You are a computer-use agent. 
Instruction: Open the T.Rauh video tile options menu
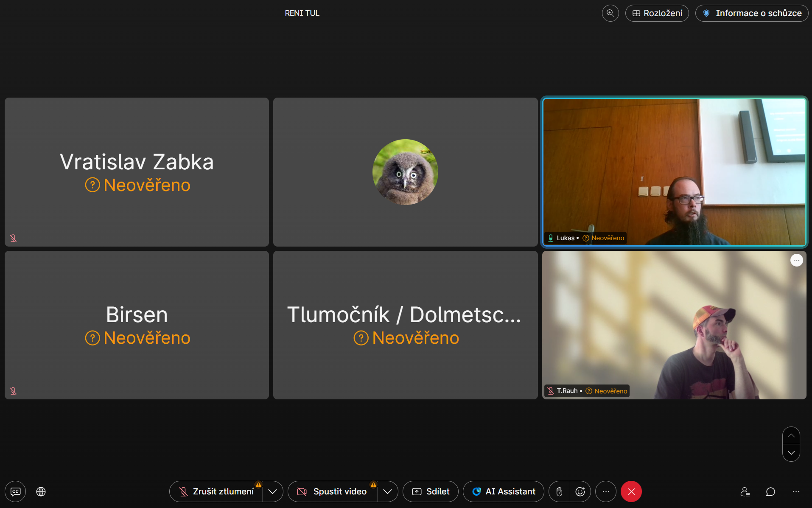coord(796,260)
